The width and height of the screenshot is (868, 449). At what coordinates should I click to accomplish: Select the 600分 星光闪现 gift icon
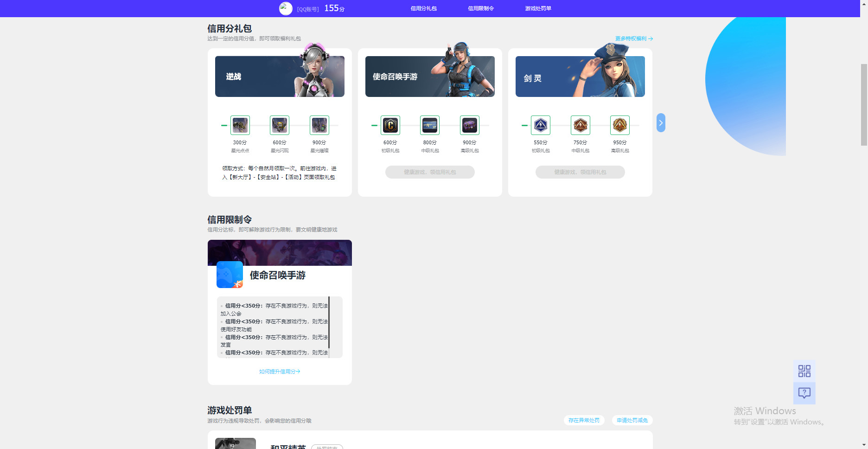point(280,125)
